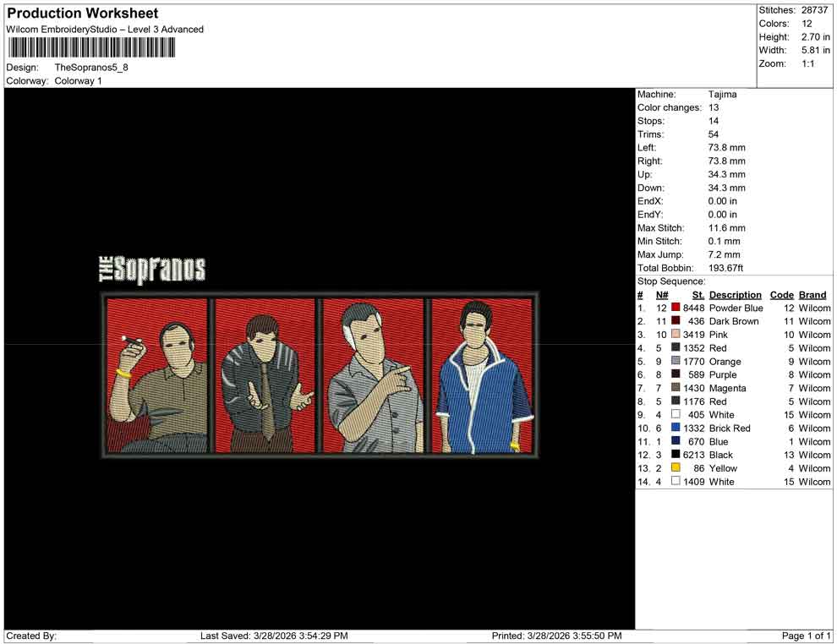Image resolution: width=837 pixels, height=644 pixels.
Task: Pick the Magenta row's color swatch
Action: point(676,387)
